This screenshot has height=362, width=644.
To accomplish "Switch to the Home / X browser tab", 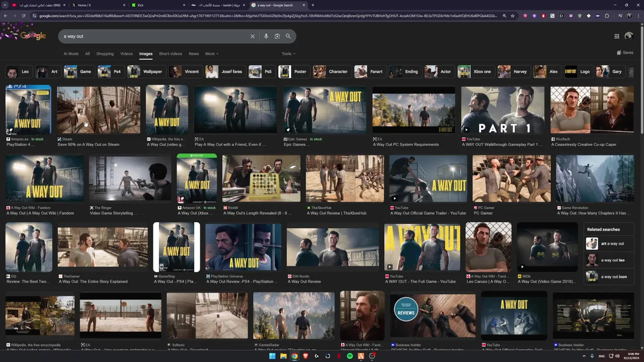I will (98, 5).
